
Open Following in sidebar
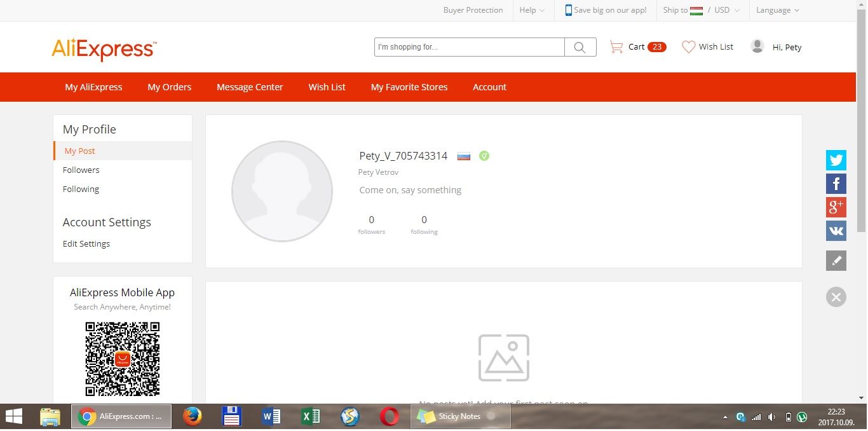click(x=81, y=189)
